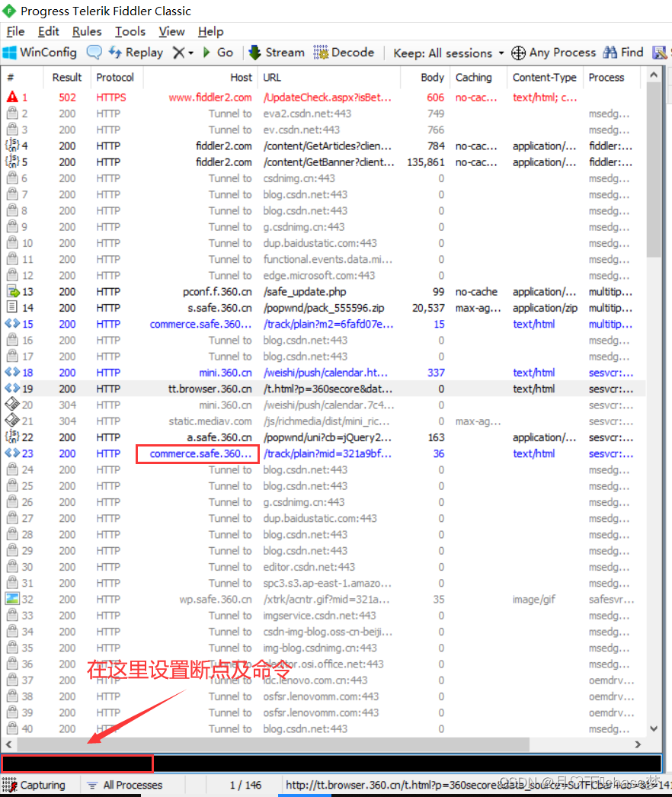
Task: Click the horizontal scrollbar right arrow
Action: click(x=638, y=744)
